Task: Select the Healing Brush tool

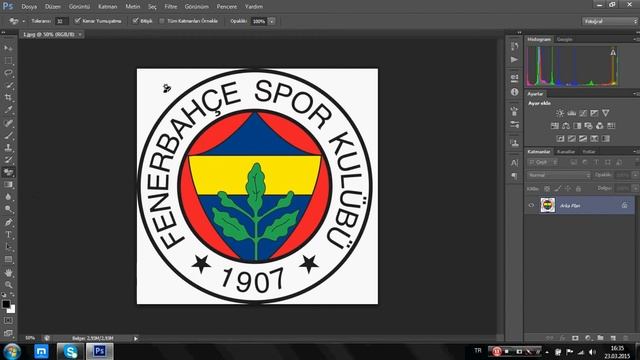Action: click(x=8, y=122)
